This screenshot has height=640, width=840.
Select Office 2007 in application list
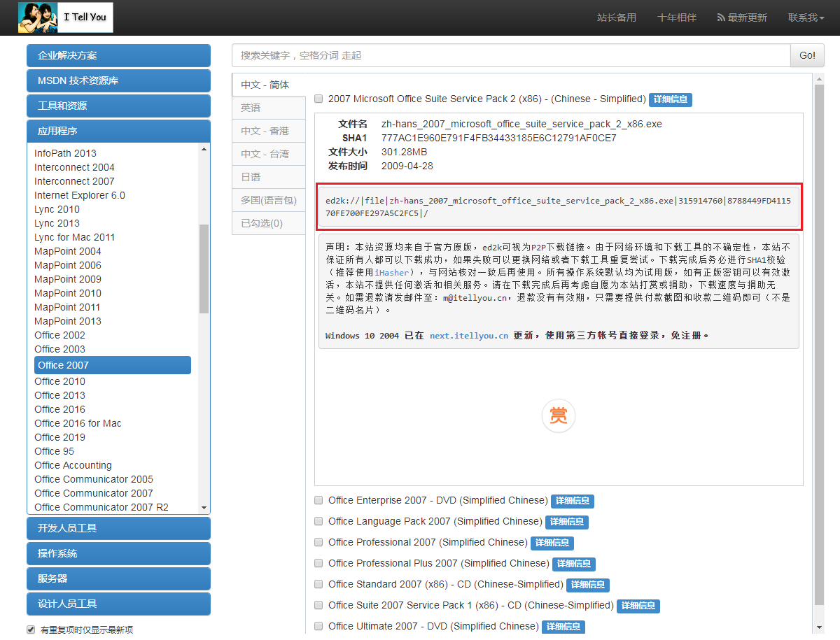[x=112, y=365]
